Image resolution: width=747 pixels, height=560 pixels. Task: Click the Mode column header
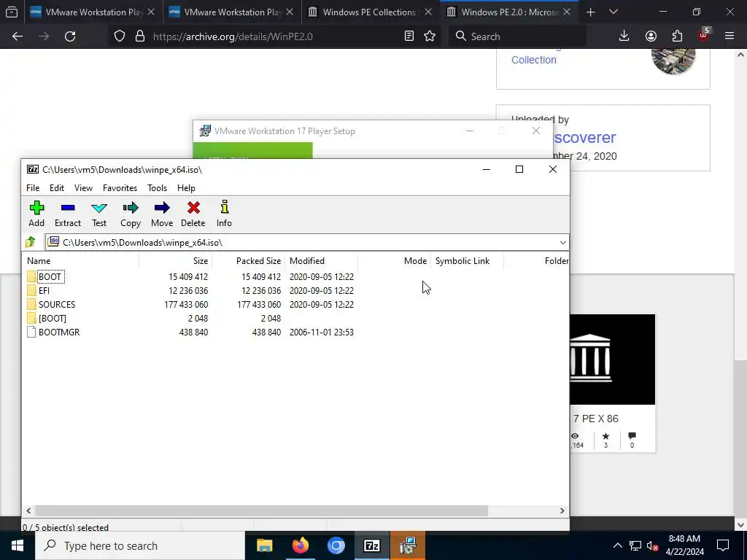(x=395, y=261)
